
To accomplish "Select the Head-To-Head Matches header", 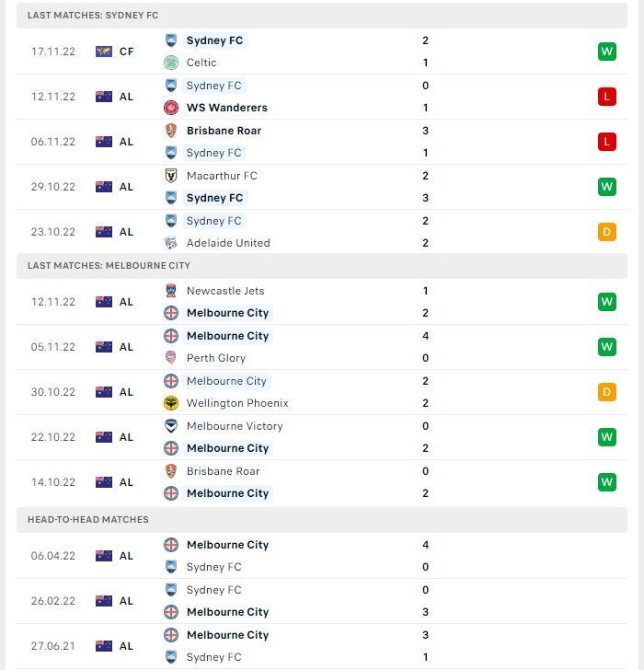I will 322,520.
